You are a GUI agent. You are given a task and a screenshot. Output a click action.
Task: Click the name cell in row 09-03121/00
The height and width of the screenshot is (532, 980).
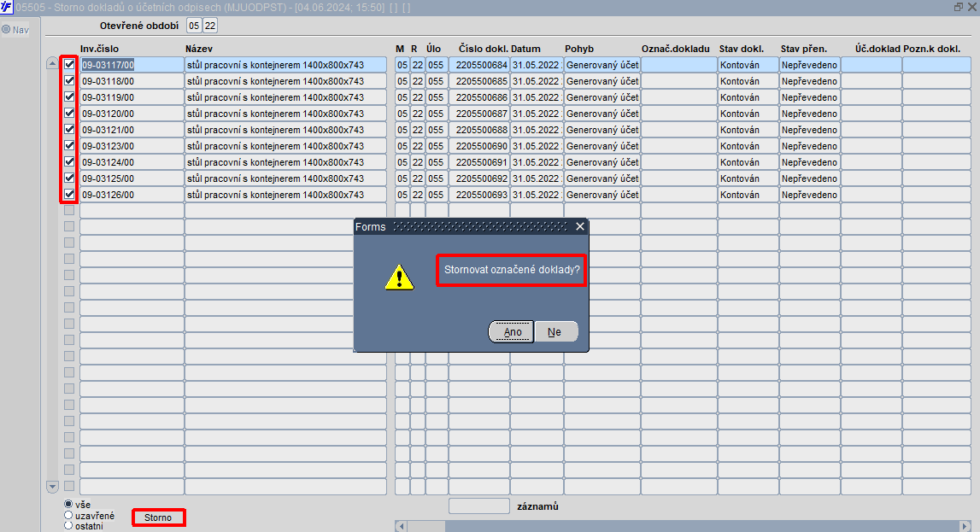pyautogui.click(x=285, y=130)
